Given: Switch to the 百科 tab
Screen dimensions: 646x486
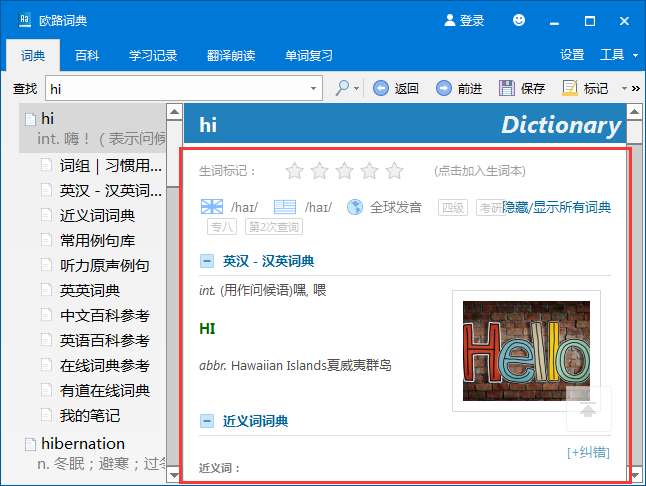Looking at the screenshot, I should pos(87,56).
